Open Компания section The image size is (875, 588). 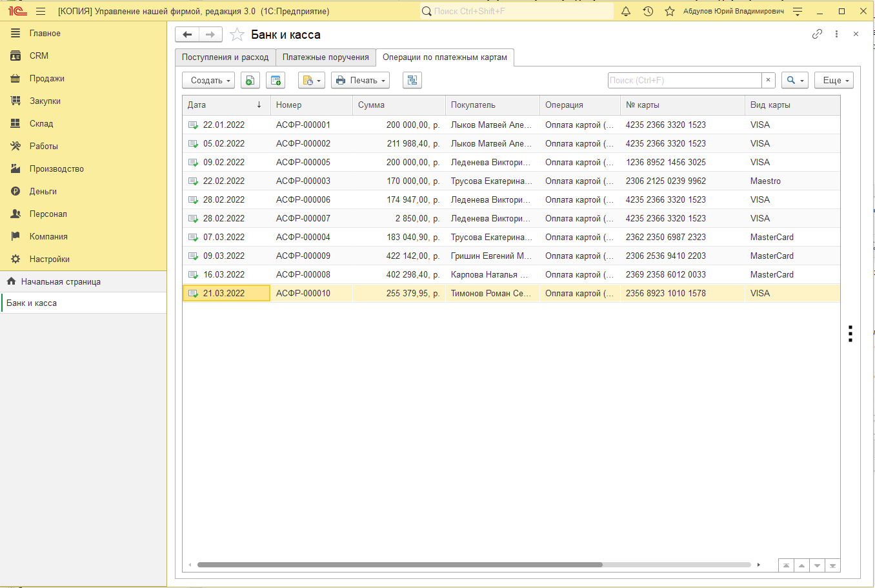83,236
